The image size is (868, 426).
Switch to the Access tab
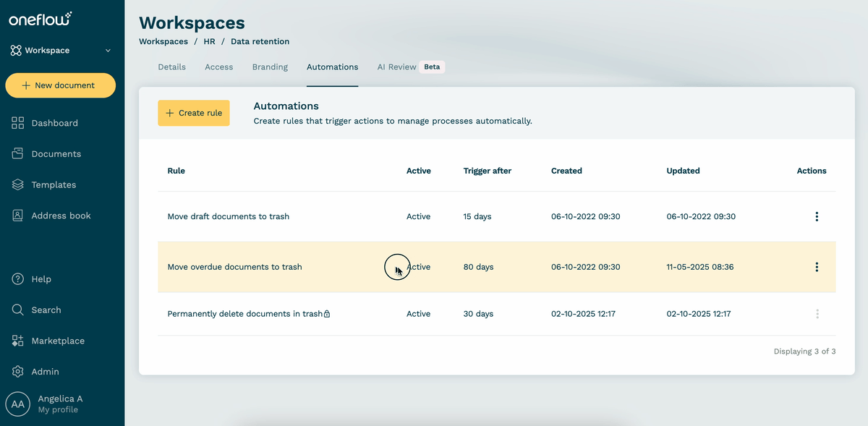click(219, 67)
